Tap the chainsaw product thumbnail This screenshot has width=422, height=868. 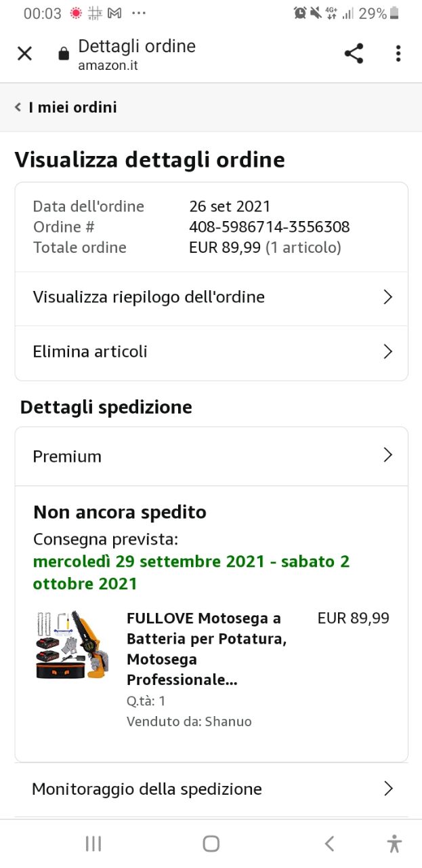[72, 644]
